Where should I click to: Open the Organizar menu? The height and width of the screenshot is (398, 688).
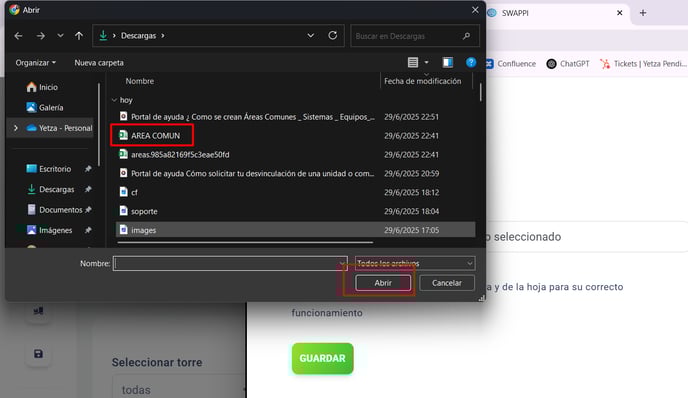[x=36, y=63]
